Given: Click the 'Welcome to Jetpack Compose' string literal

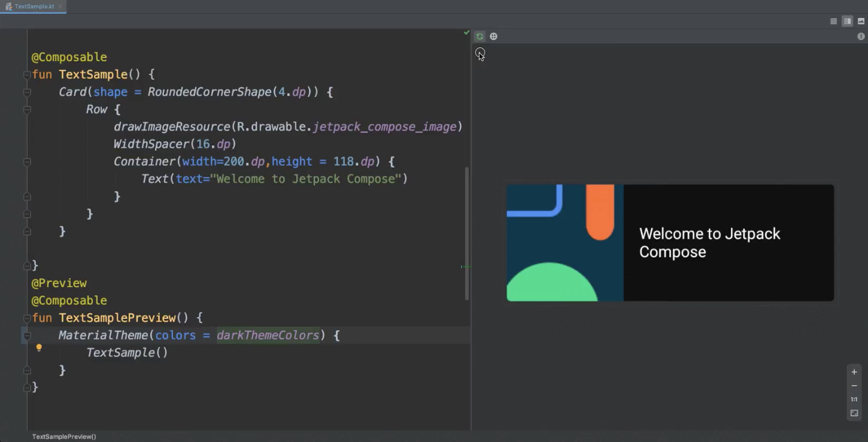Looking at the screenshot, I should pos(305,179).
